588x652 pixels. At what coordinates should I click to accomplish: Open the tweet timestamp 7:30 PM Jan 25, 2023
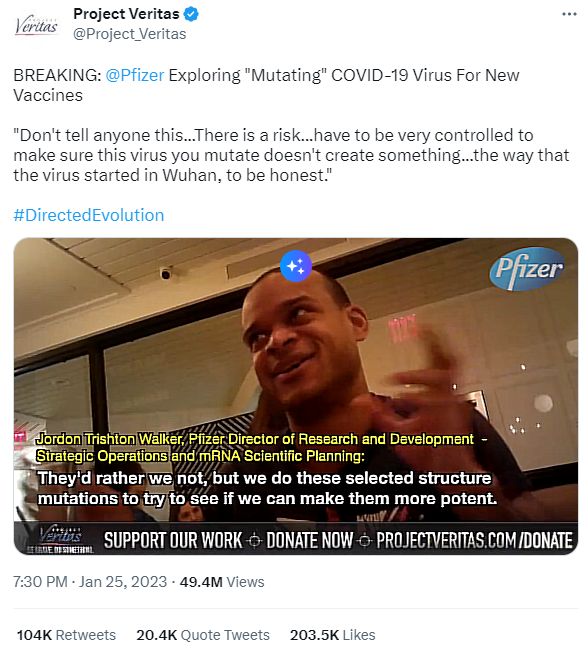click(90, 582)
